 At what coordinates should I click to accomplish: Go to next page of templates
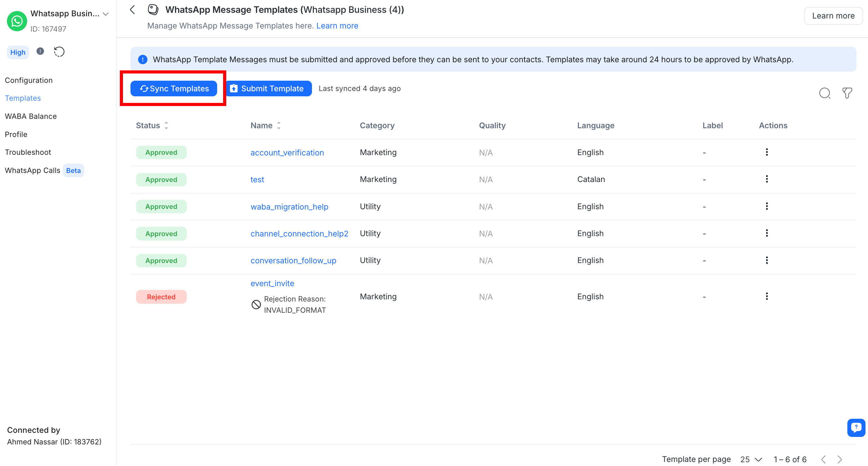[x=840, y=459]
